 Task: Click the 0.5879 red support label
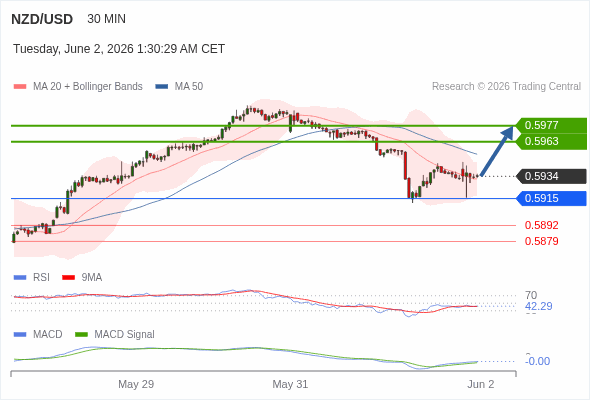click(x=541, y=241)
